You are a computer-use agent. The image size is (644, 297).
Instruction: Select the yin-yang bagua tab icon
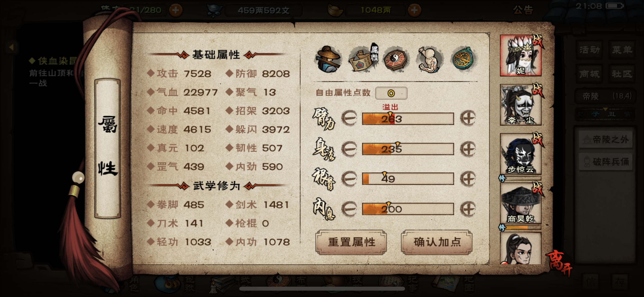pyautogui.click(x=396, y=59)
